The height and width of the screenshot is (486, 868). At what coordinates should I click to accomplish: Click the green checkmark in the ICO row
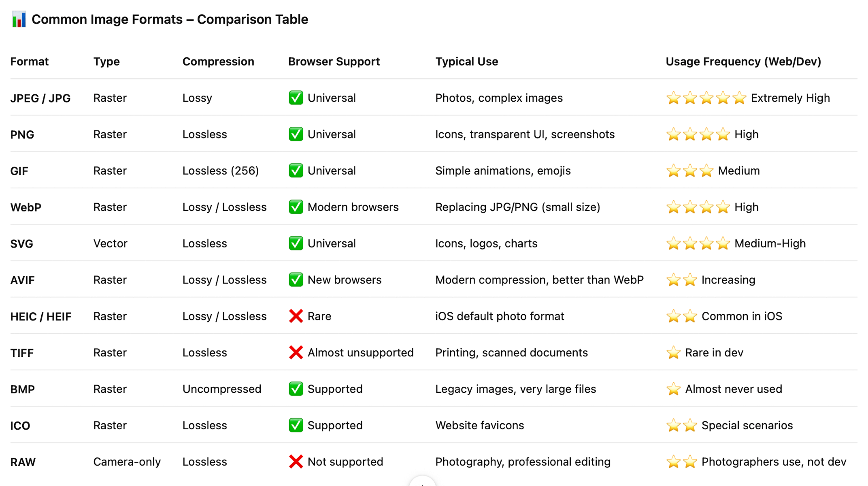point(296,425)
